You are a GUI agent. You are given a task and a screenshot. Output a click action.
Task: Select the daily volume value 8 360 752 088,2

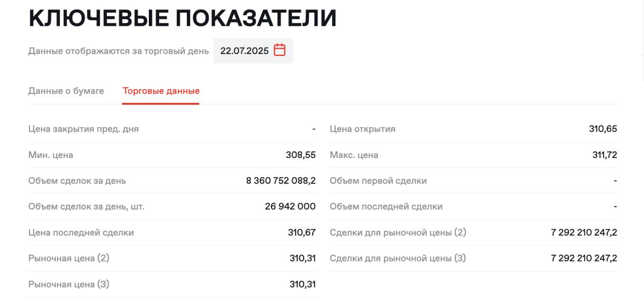click(x=281, y=181)
